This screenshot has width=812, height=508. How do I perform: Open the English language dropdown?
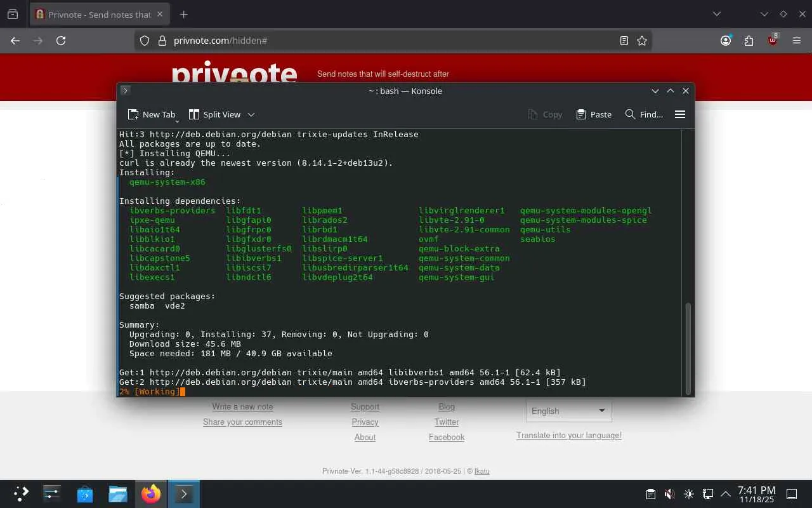click(568, 411)
